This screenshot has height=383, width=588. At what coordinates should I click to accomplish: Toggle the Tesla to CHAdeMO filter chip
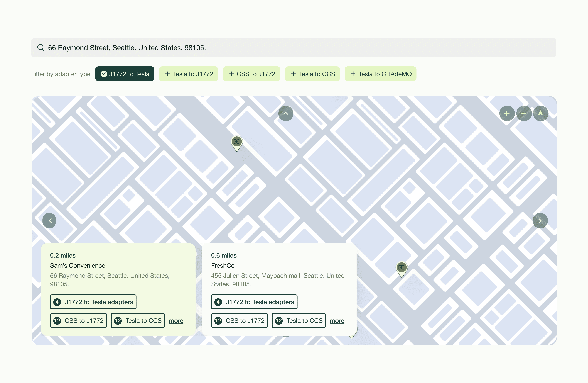point(380,74)
